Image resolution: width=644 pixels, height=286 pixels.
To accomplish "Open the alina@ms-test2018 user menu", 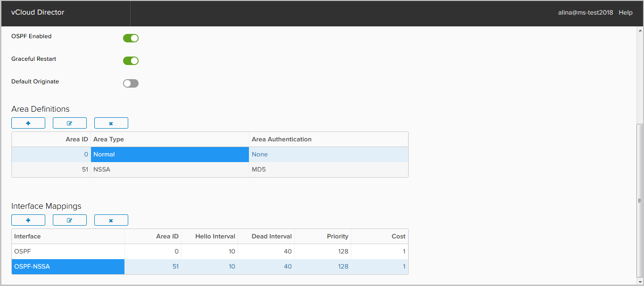I will click(x=586, y=13).
